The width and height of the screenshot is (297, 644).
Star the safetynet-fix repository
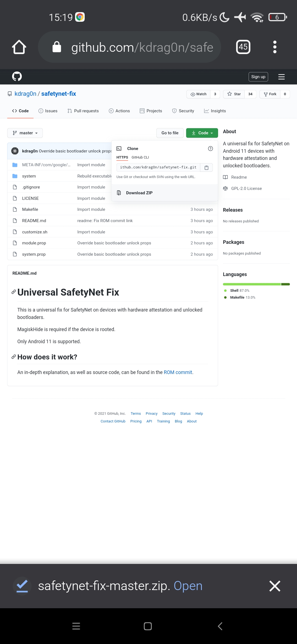click(234, 94)
